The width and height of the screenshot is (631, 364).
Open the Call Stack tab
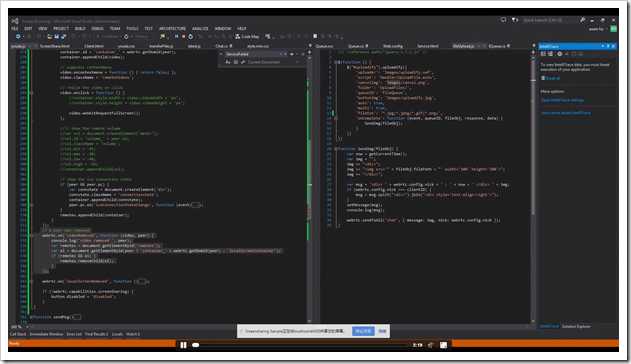(18, 334)
